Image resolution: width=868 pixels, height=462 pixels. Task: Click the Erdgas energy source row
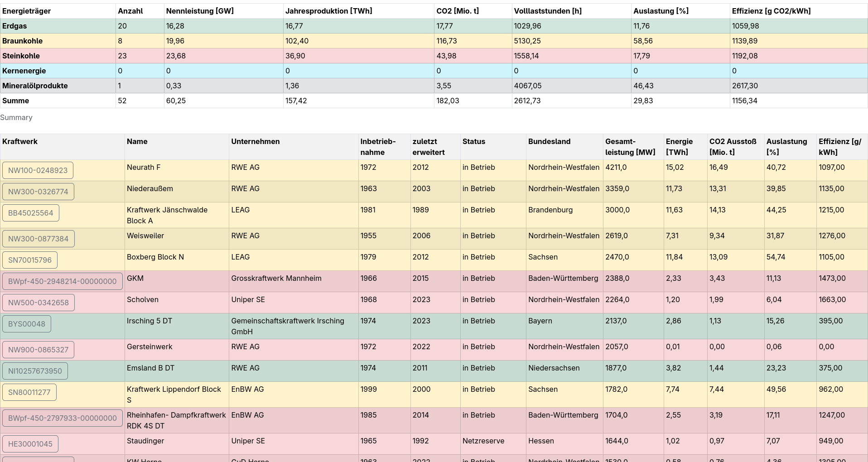coord(14,26)
